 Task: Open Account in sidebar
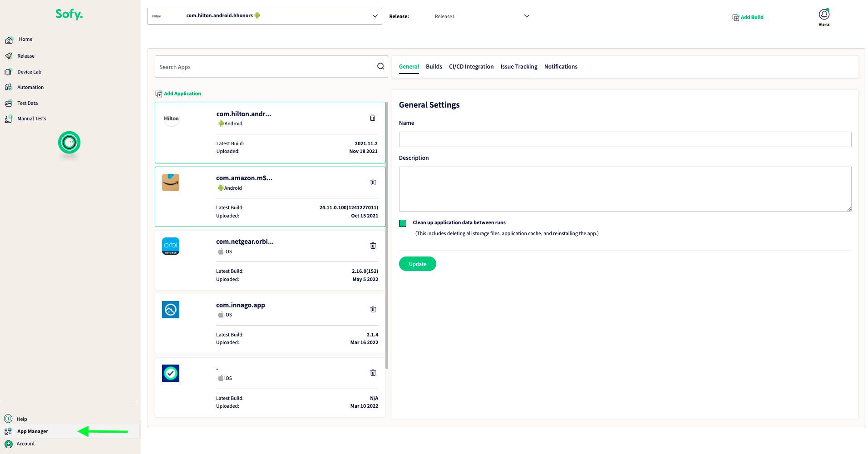26,444
